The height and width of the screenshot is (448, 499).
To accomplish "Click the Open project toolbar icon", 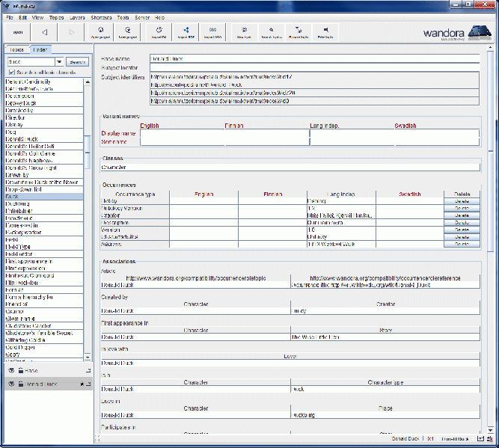I will 101,31.
